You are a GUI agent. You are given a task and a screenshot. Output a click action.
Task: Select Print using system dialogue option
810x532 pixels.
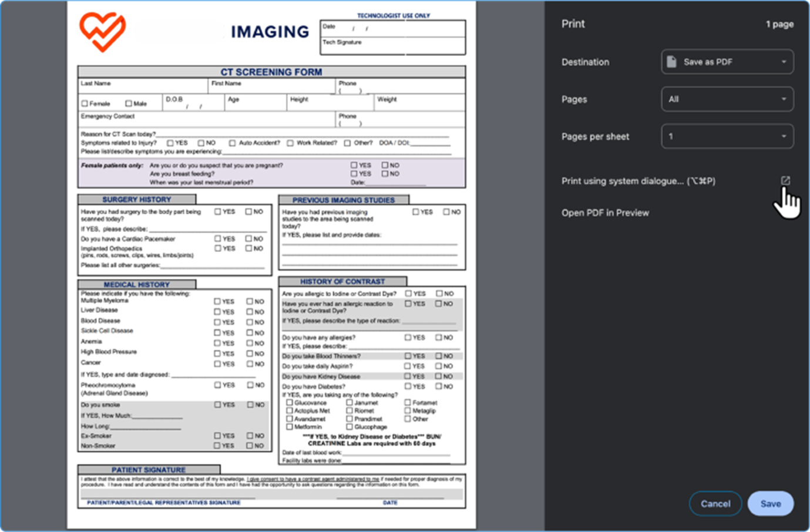[638, 181]
